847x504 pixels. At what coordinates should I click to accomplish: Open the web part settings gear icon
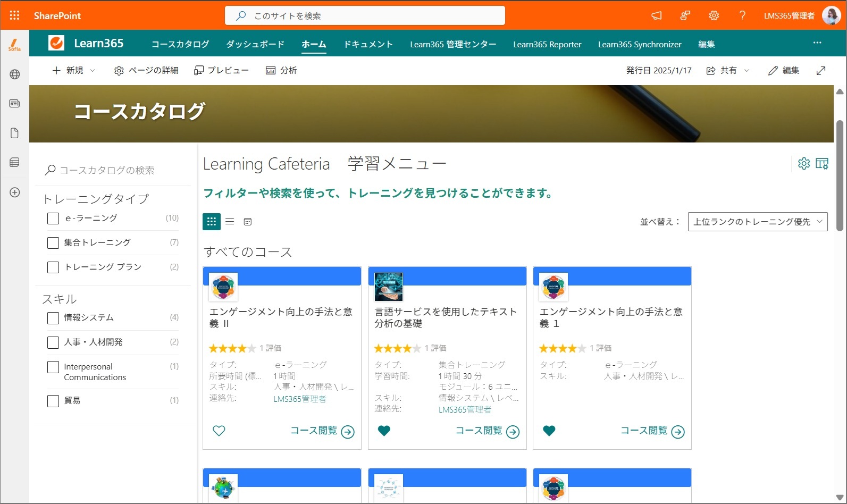click(804, 163)
